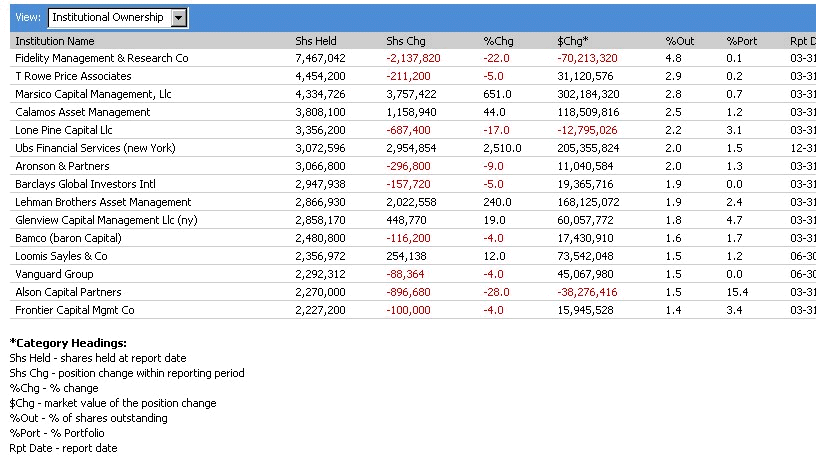
Task: Sort by %Out column header
Action: 680,41
